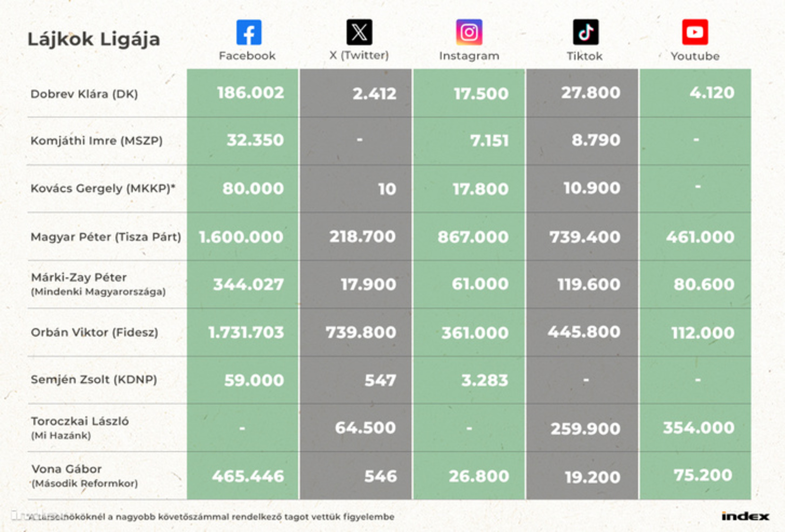This screenshot has height=532, width=785.
Task: Click Vona Gábor's Facebook value 465.446
Action: (x=248, y=476)
